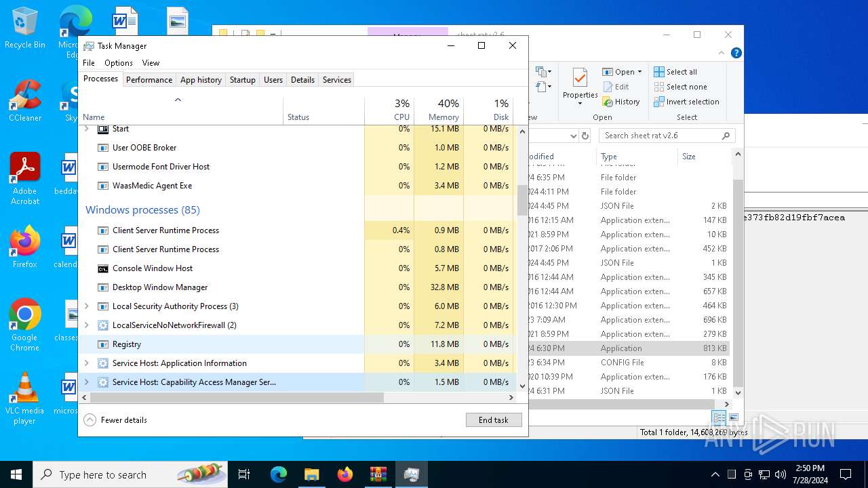Switch to the Performance tab
Image resolution: width=868 pixels, height=488 pixels.
[149, 80]
